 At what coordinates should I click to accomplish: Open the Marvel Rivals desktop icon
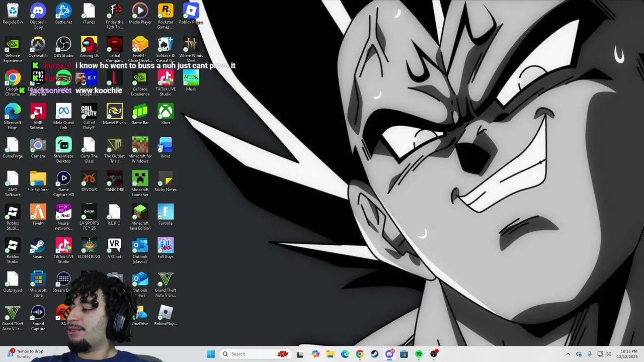tap(115, 115)
